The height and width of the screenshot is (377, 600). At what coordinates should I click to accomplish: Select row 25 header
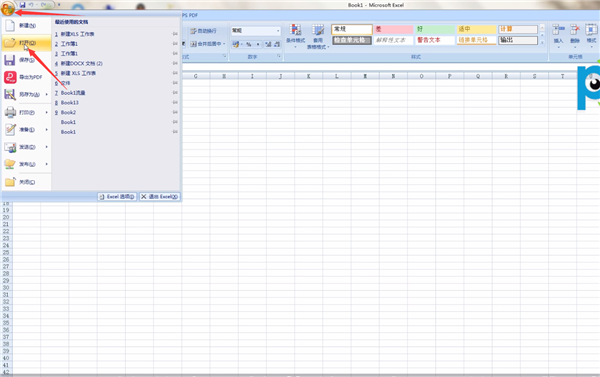(x=6, y=253)
